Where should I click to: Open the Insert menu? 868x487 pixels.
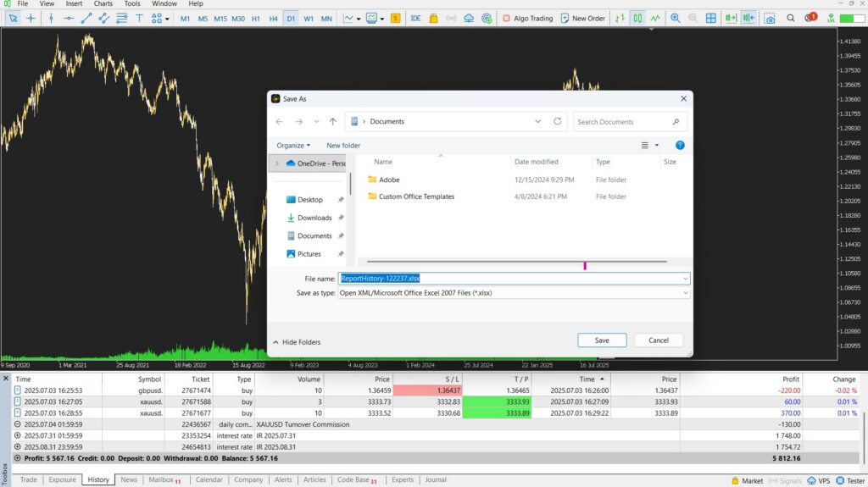coord(75,3)
